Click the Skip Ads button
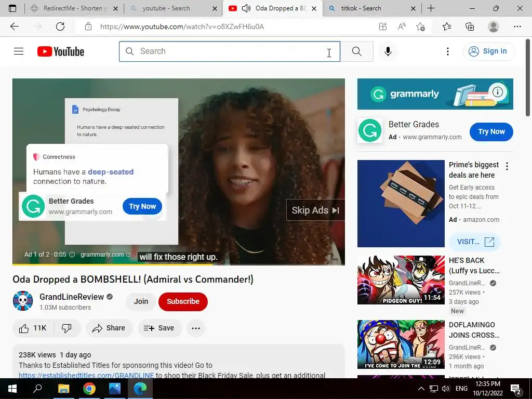 315,210
